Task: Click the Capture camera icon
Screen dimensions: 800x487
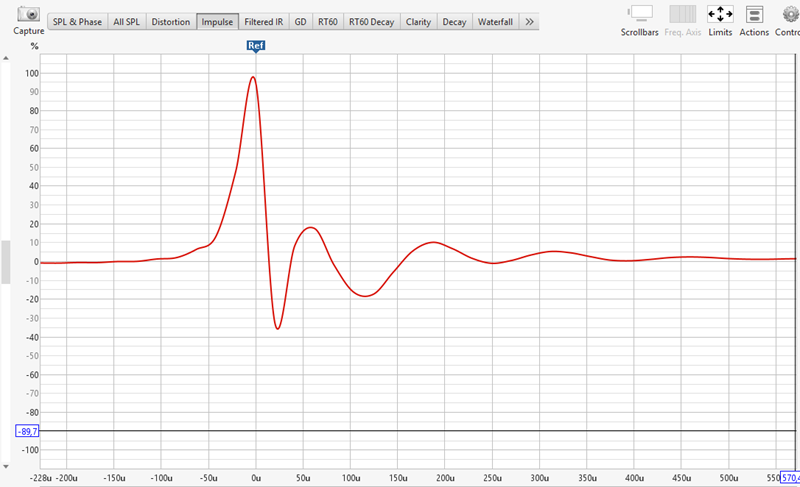Action: click(x=28, y=14)
